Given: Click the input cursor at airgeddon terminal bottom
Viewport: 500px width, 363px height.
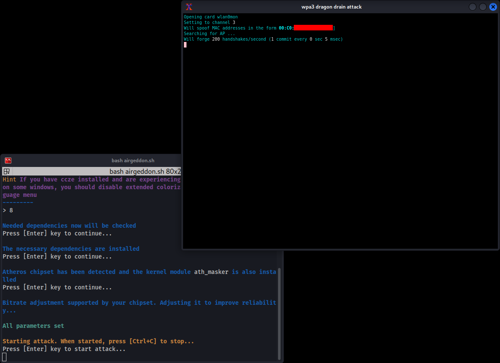Looking at the screenshot, I should pos(5,357).
